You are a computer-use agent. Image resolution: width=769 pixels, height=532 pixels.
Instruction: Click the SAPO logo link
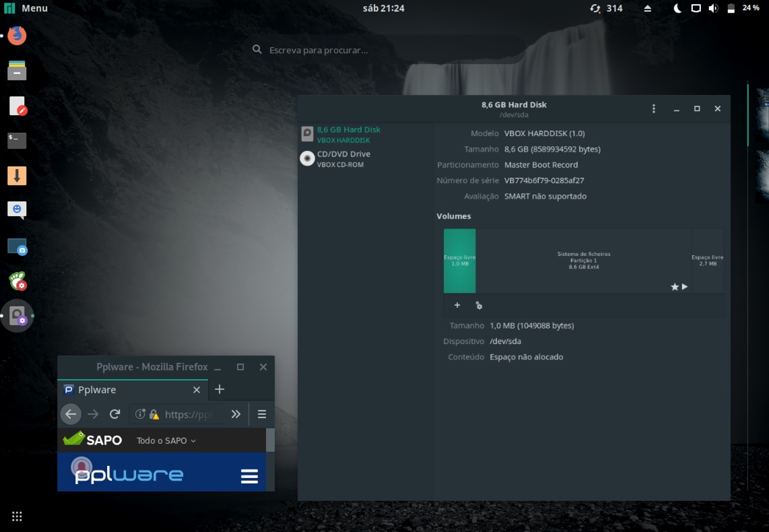92,439
